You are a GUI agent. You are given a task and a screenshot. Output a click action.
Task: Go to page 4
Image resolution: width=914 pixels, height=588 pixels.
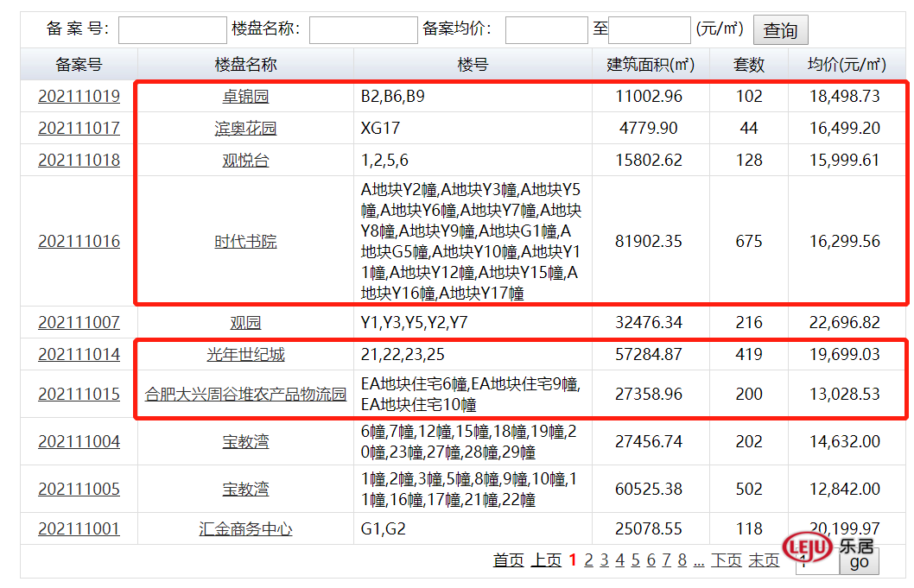tap(619, 560)
